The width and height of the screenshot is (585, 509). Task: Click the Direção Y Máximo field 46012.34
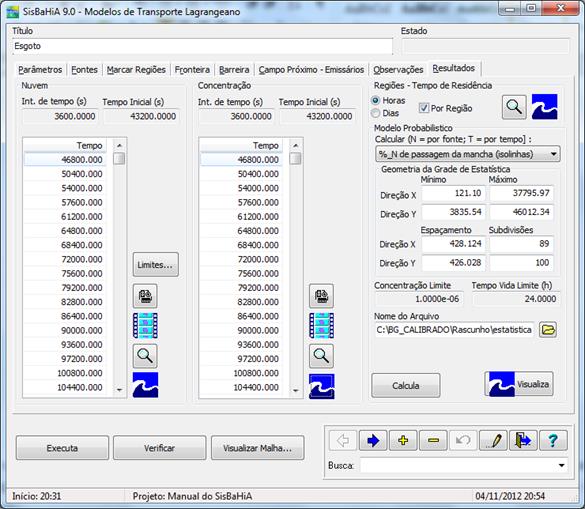[x=522, y=212]
